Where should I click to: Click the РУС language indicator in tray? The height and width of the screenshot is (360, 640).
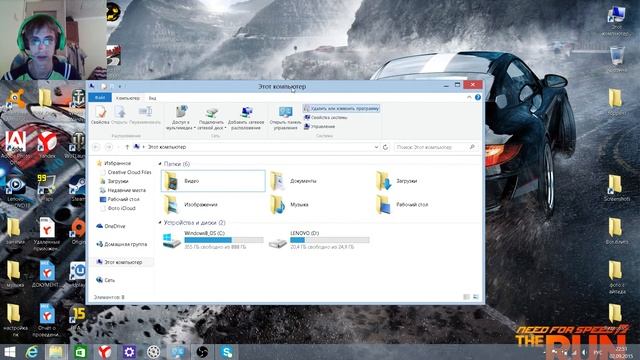(598, 352)
